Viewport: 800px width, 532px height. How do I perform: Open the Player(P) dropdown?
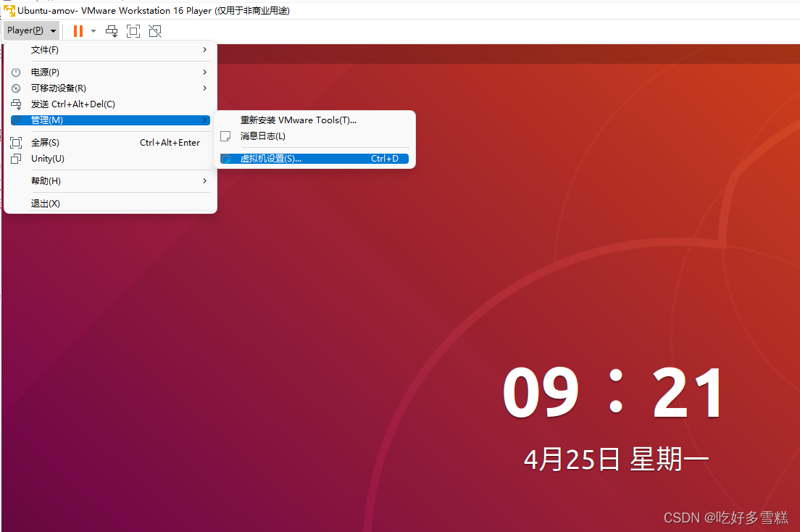(30, 30)
